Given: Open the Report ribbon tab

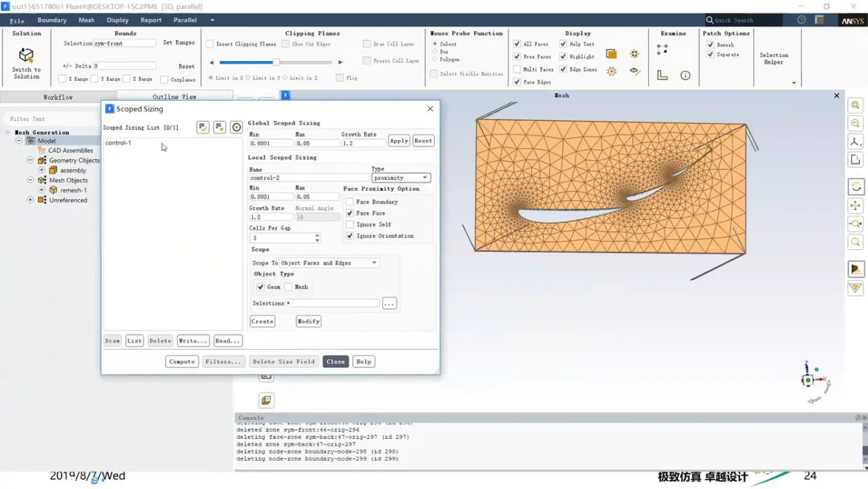Looking at the screenshot, I should tap(151, 20).
